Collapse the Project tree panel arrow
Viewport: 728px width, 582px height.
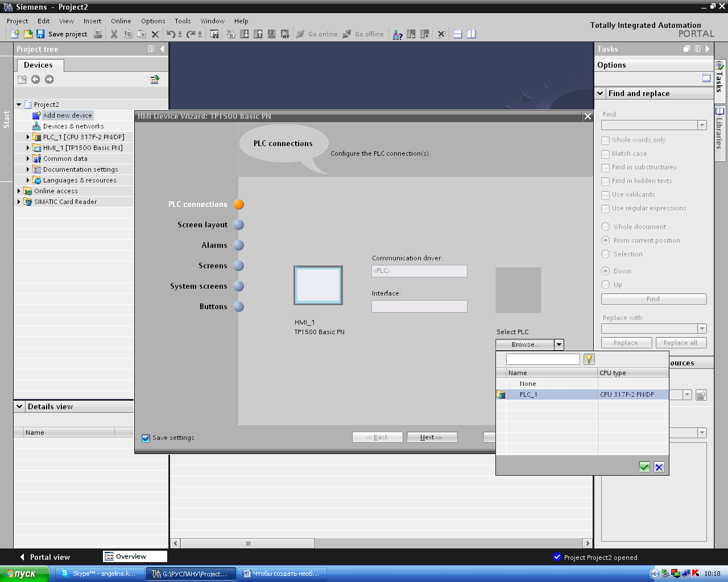click(162, 49)
